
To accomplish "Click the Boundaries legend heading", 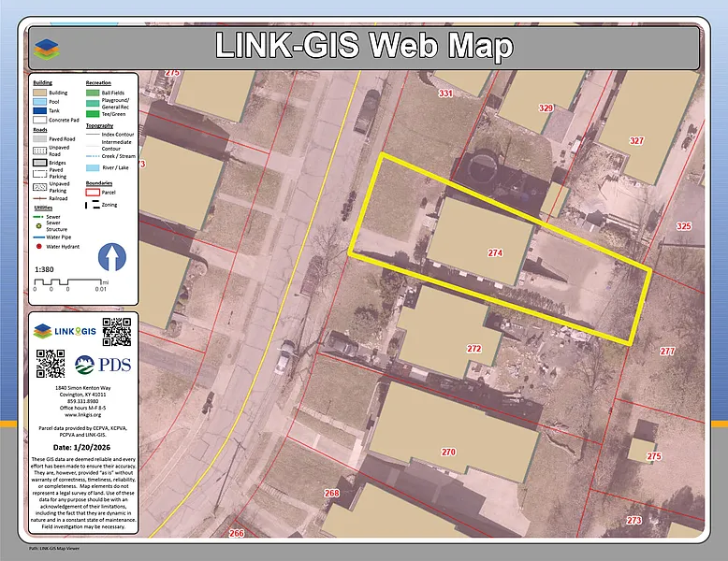I will click(x=99, y=183).
